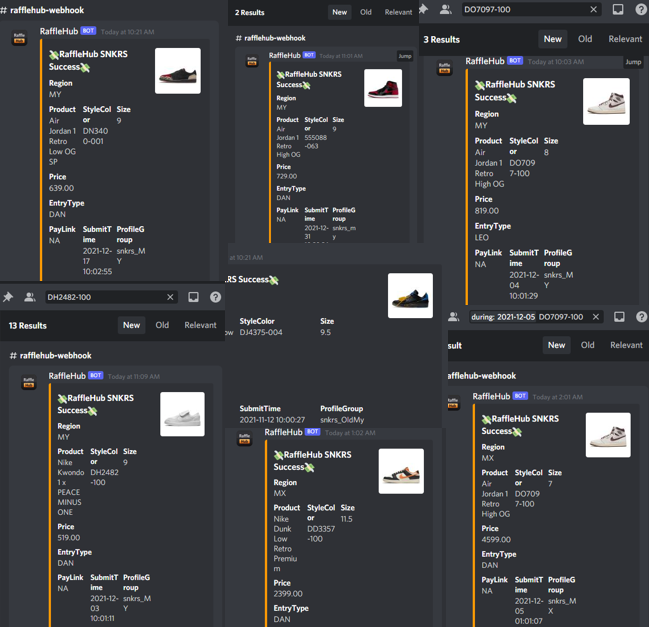Click RaffleHub avatar on the 1:02 AM message
This screenshot has width=649, height=628.
[244, 438]
